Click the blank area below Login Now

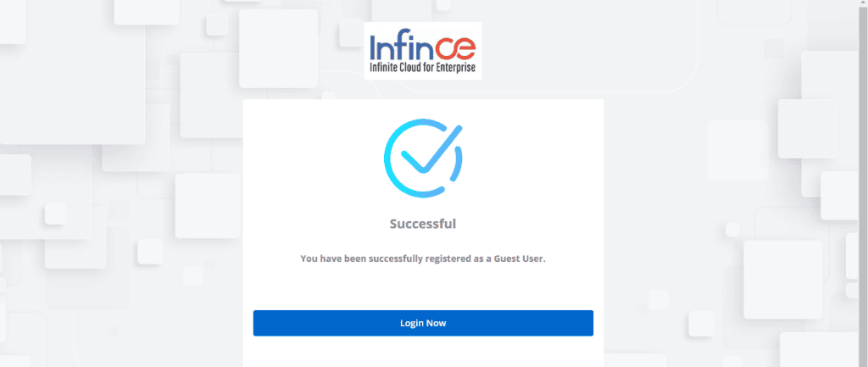[x=423, y=352]
